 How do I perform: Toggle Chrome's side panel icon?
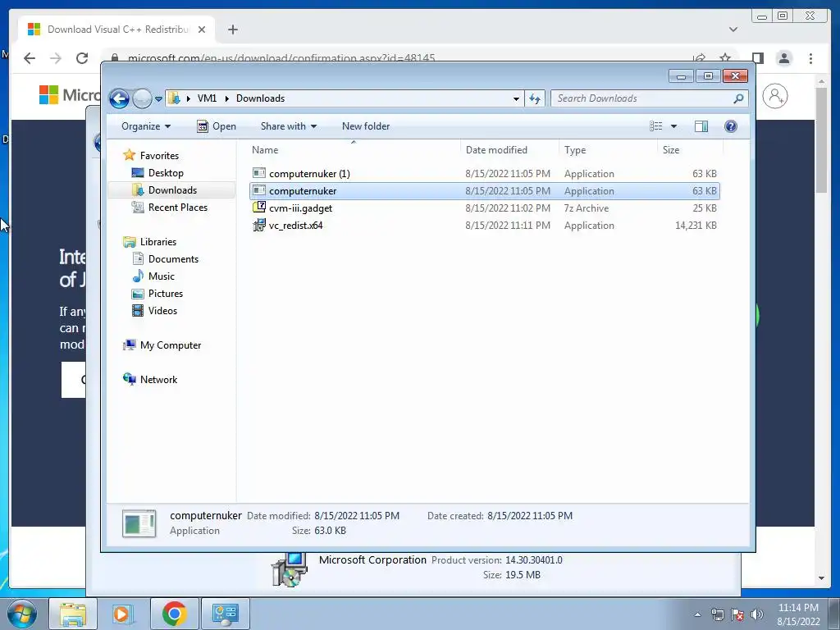click(x=757, y=58)
